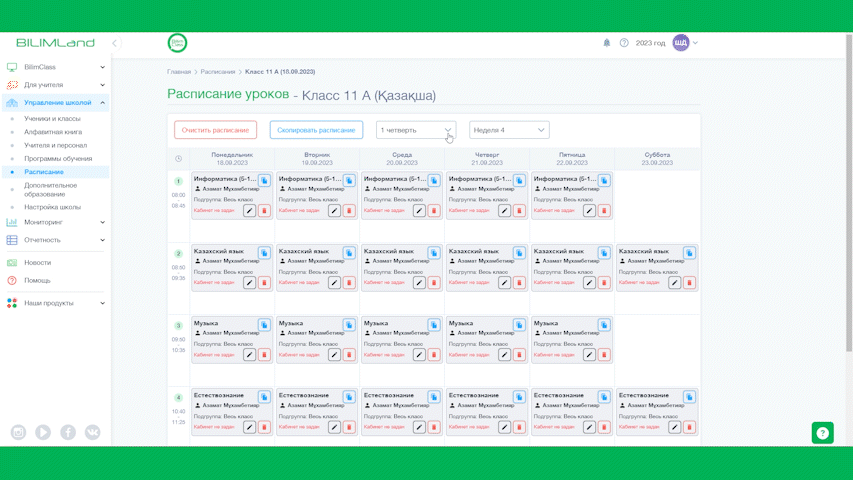The width and height of the screenshot is (853, 480).
Task: Copy Tuesday's Информатика lesson
Action: tap(349, 180)
